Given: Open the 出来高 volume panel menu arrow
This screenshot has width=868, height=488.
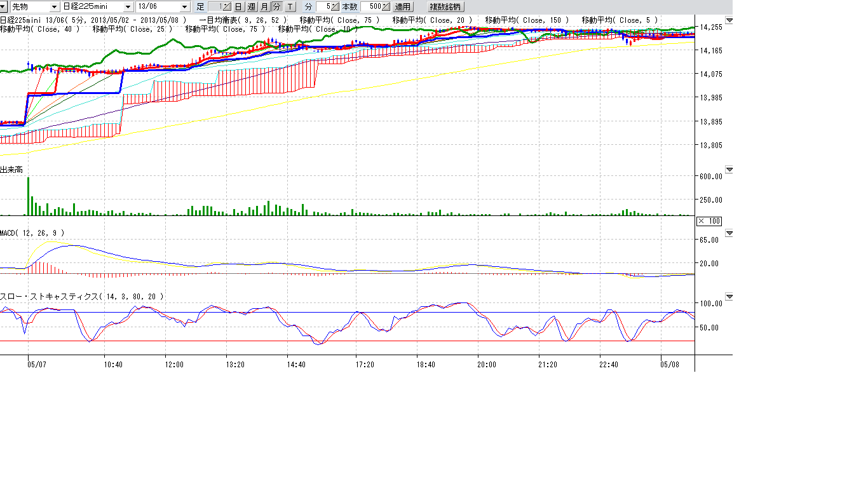Looking at the screenshot, I should (729, 170).
